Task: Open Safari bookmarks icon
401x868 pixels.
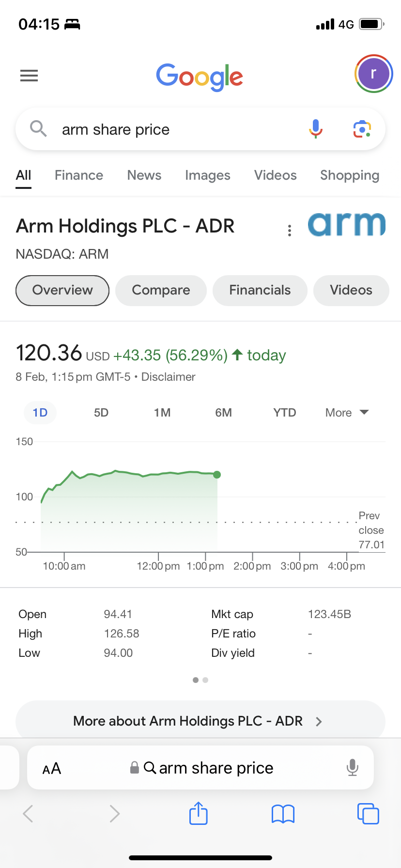Action: (283, 814)
